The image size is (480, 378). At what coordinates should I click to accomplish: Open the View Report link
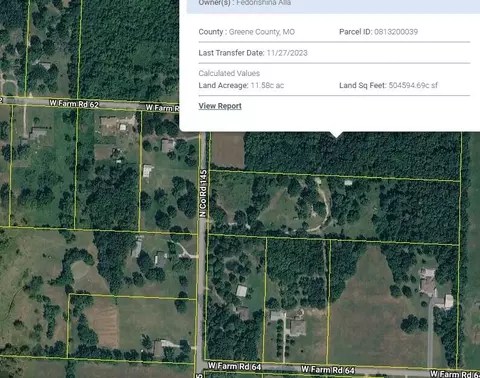(220, 106)
